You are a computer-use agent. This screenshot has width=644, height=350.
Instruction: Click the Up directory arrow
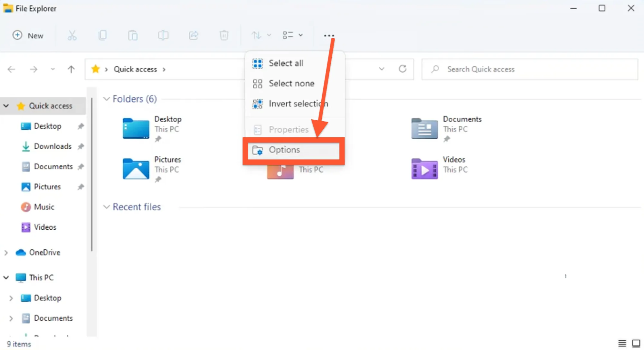(x=71, y=69)
